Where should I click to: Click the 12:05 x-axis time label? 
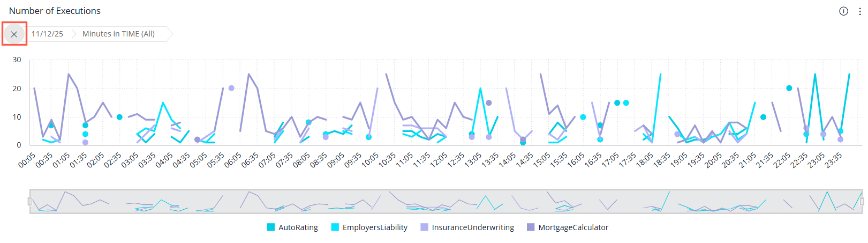(x=438, y=160)
